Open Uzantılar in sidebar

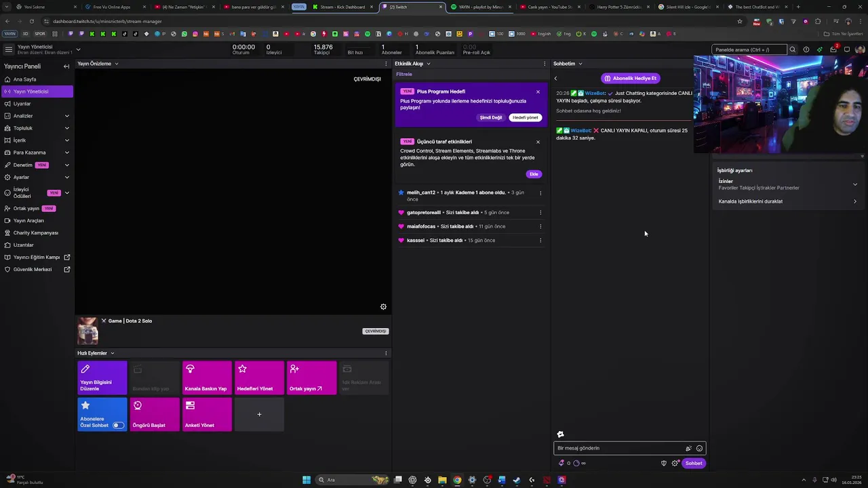37,245
